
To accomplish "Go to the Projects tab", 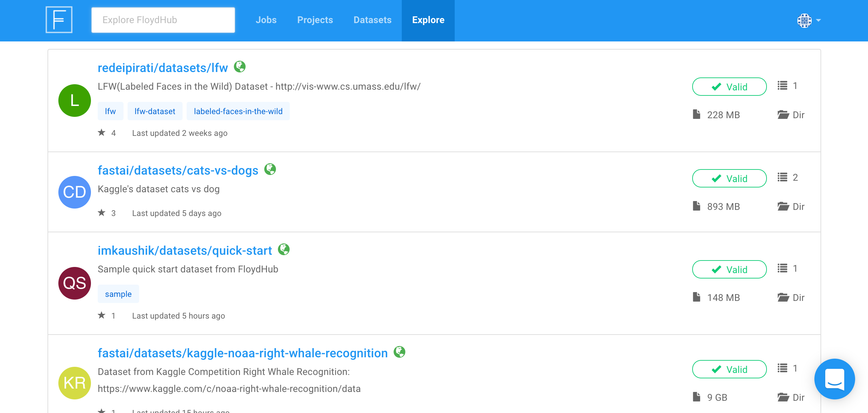I will [x=315, y=20].
